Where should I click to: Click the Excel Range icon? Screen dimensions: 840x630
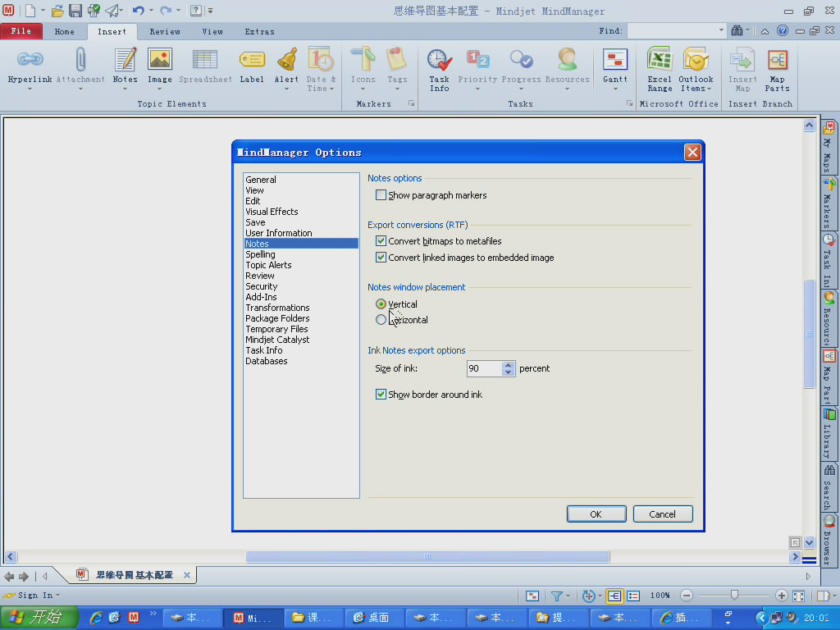[660, 59]
